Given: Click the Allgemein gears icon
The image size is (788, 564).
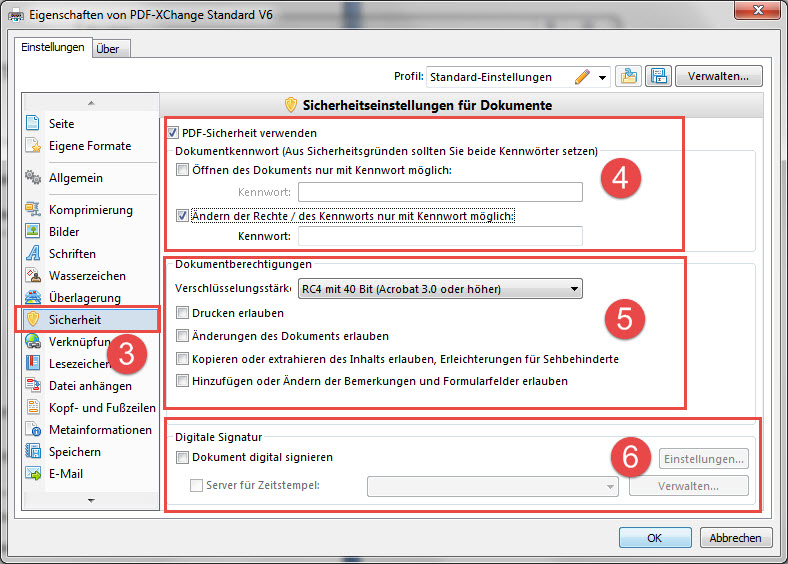Looking at the screenshot, I should [33, 177].
